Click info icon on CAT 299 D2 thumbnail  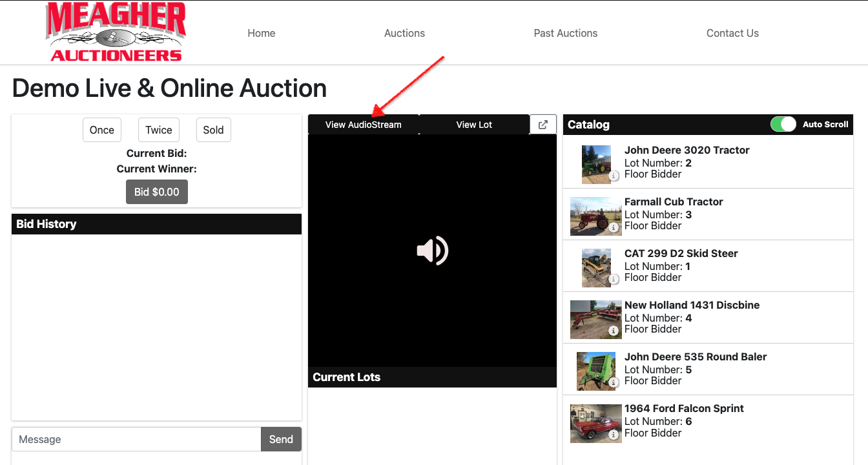click(614, 279)
